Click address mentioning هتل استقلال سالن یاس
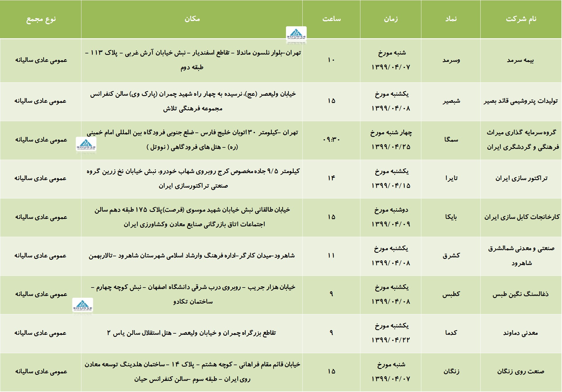The width and height of the screenshot is (562, 392). [x=191, y=333]
